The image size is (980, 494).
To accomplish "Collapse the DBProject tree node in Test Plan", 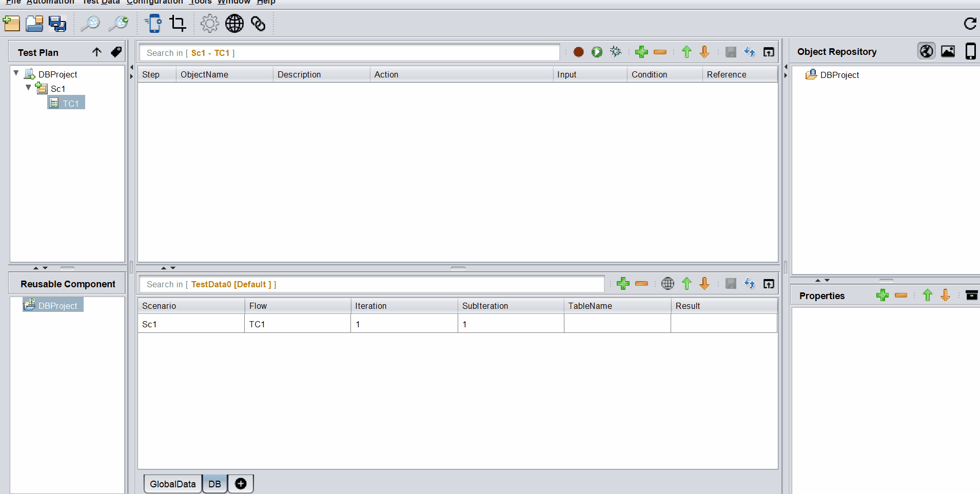I will coord(16,73).
